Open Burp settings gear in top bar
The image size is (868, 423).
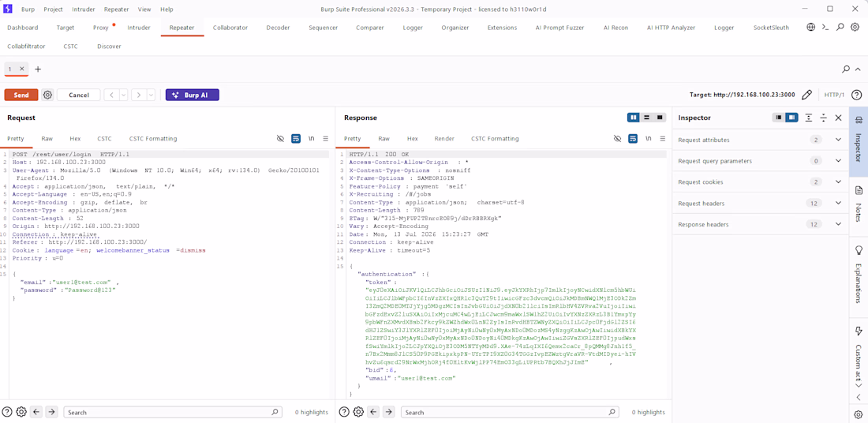[x=855, y=27]
